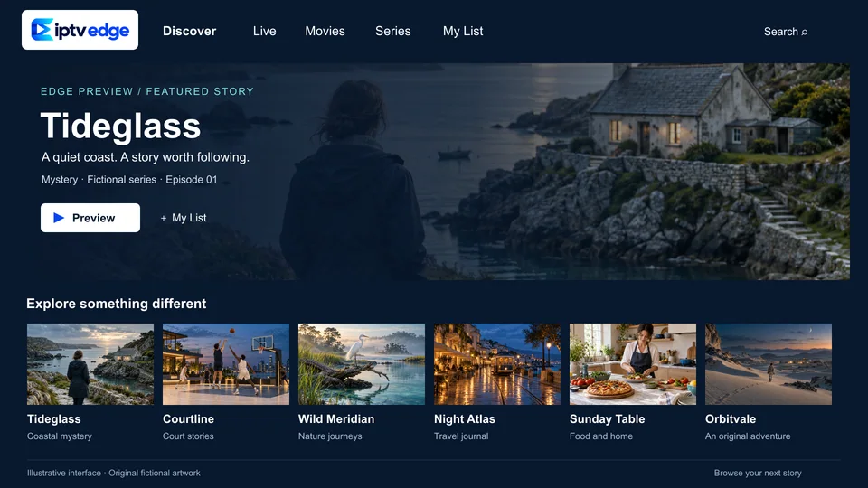Select My List in the navigation bar
Viewport: 868px width, 488px height.
tap(463, 31)
